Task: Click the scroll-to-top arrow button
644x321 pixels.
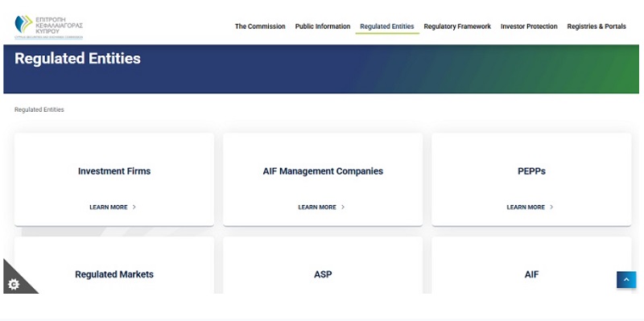Action: point(626,279)
